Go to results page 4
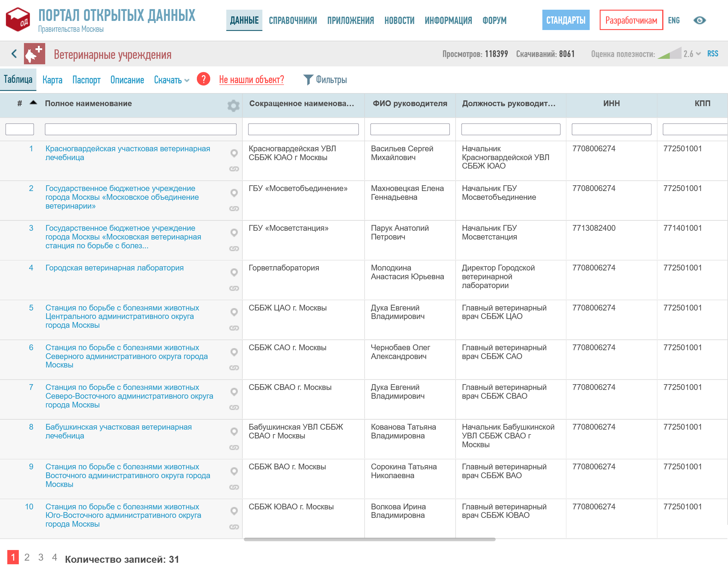This screenshot has height=587, width=728. click(x=55, y=557)
